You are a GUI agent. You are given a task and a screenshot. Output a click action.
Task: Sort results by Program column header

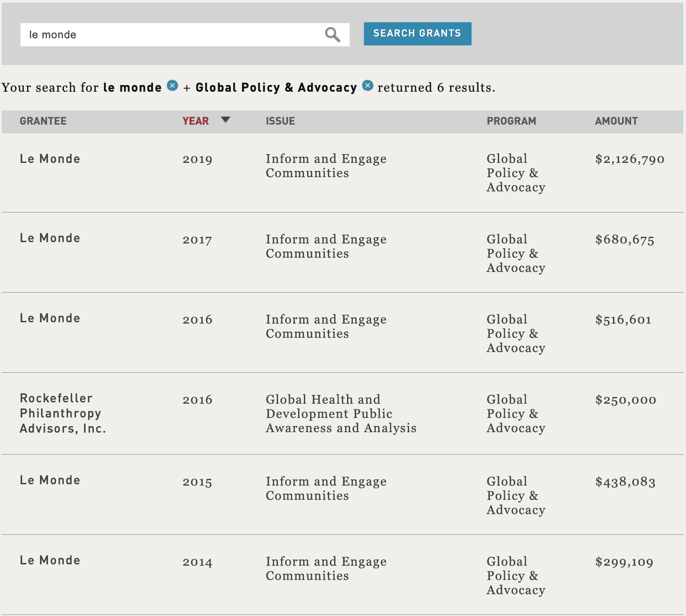coord(511,121)
